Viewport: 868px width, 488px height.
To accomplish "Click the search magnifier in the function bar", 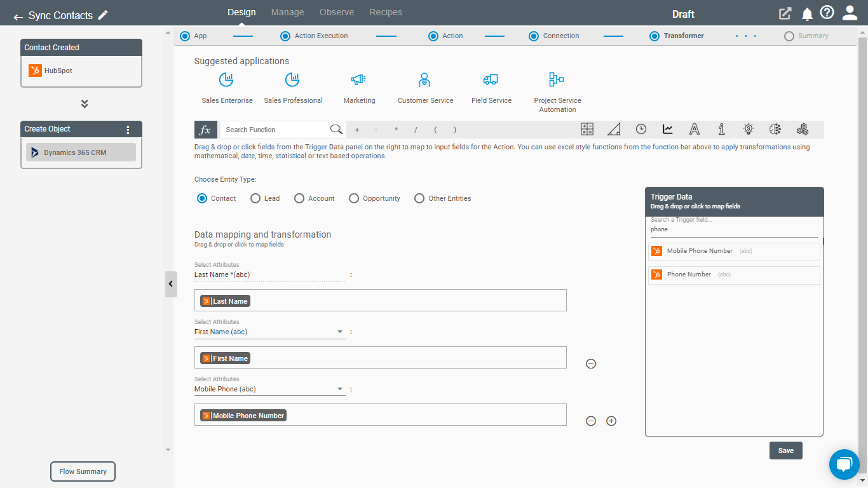I will click(x=336, y=130).
